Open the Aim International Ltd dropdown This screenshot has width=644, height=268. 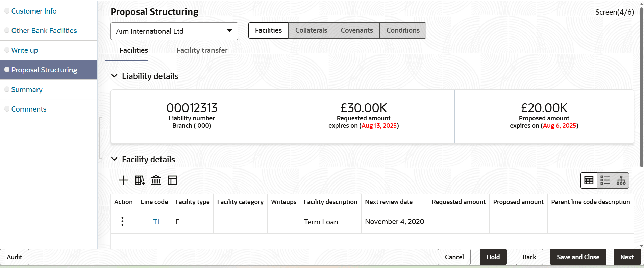pyautogui.click(x=174, y=31)
